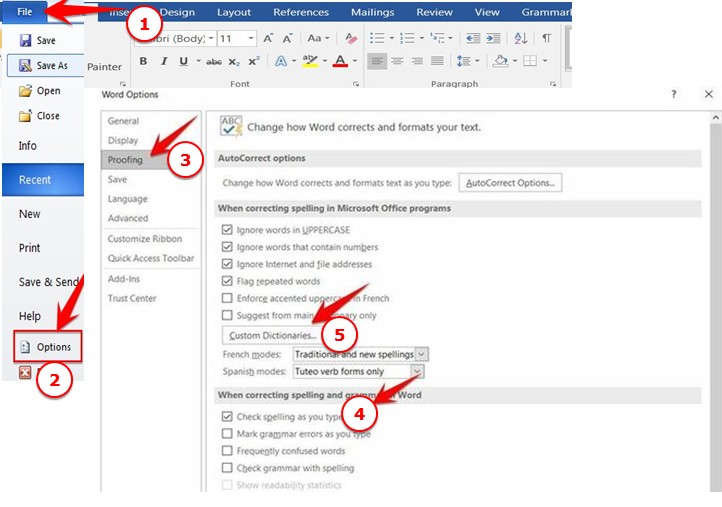Open Options in File menu
722x507 pixels.
point(48,346)
